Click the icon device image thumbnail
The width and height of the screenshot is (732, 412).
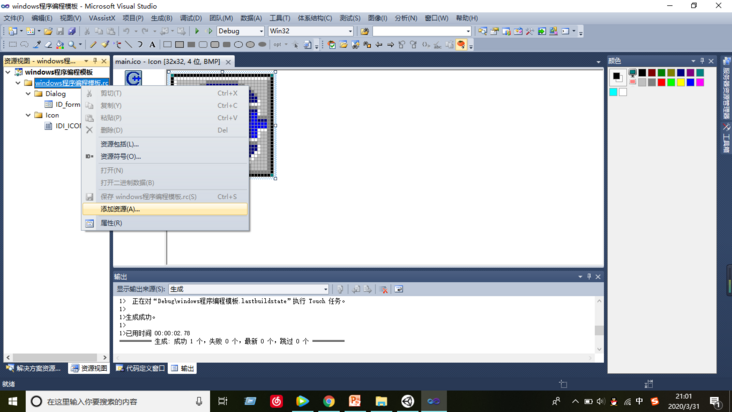coord(134,78)
